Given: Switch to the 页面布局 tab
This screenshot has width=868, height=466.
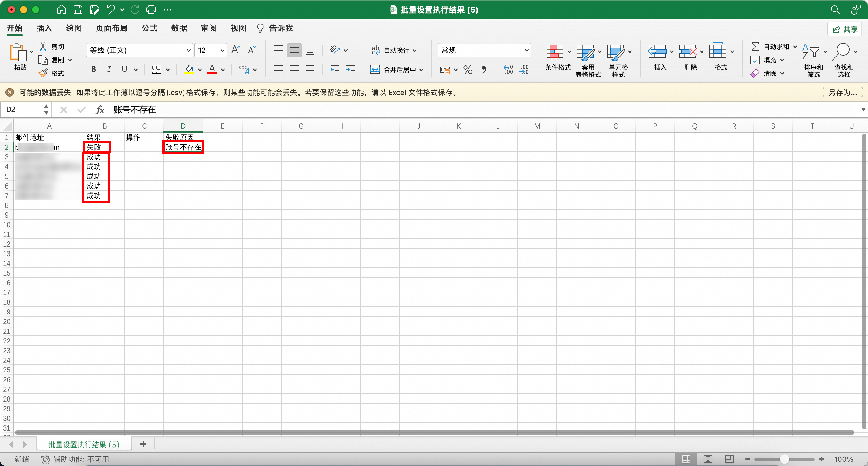Looking at the screenshot, I should point(112,28).
